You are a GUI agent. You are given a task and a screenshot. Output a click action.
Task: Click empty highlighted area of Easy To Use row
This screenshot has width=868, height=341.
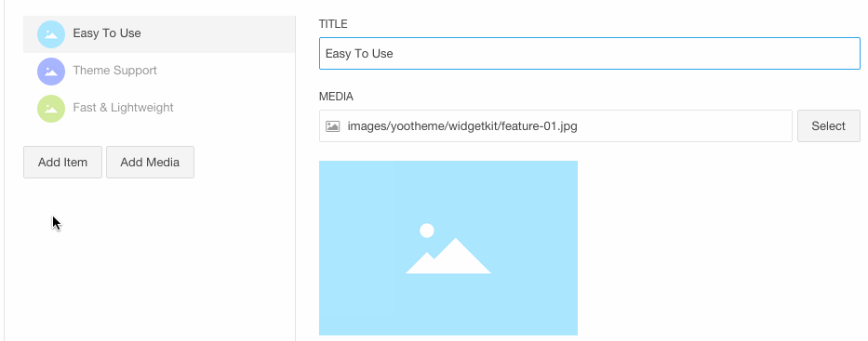tap(221, 34)
